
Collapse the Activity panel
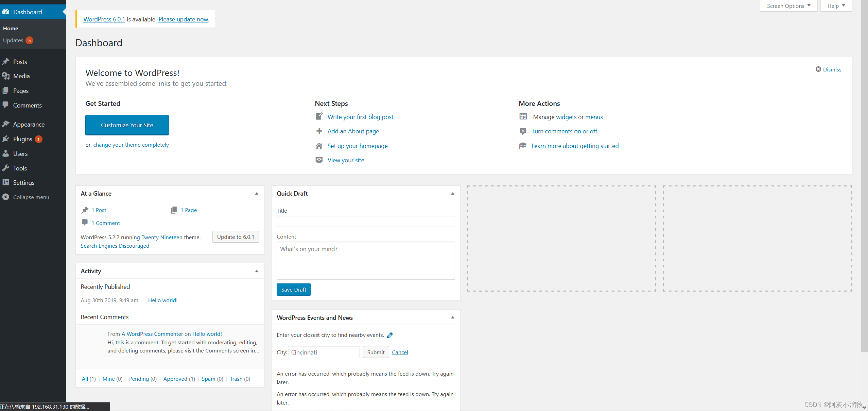click(257, 271)
